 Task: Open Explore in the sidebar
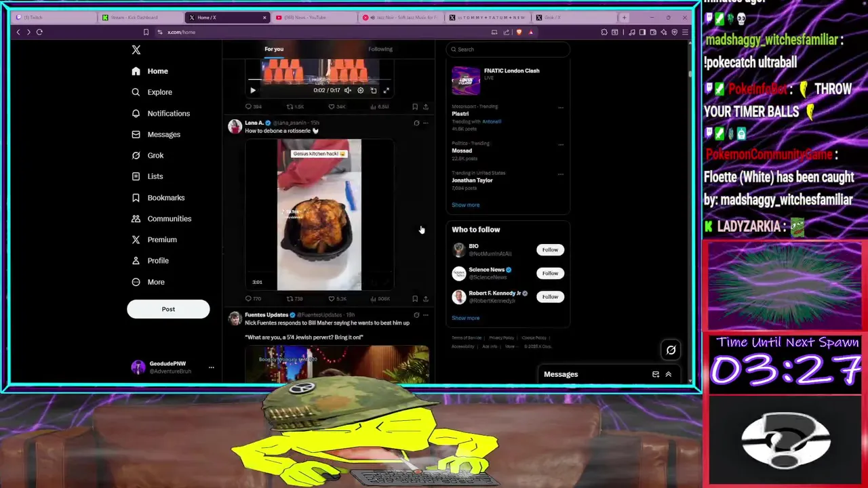pyautogui.click(x=152, y=92)
